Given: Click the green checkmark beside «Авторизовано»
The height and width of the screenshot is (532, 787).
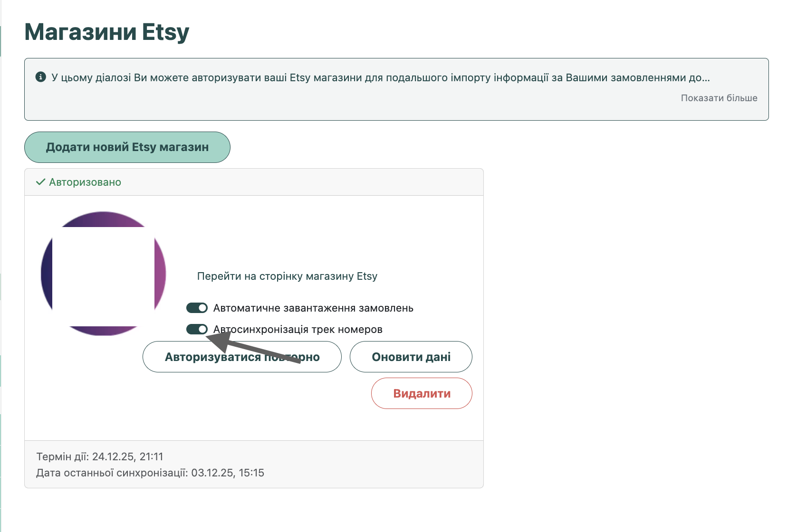Looking at the screenshot, I should point(40,182).
